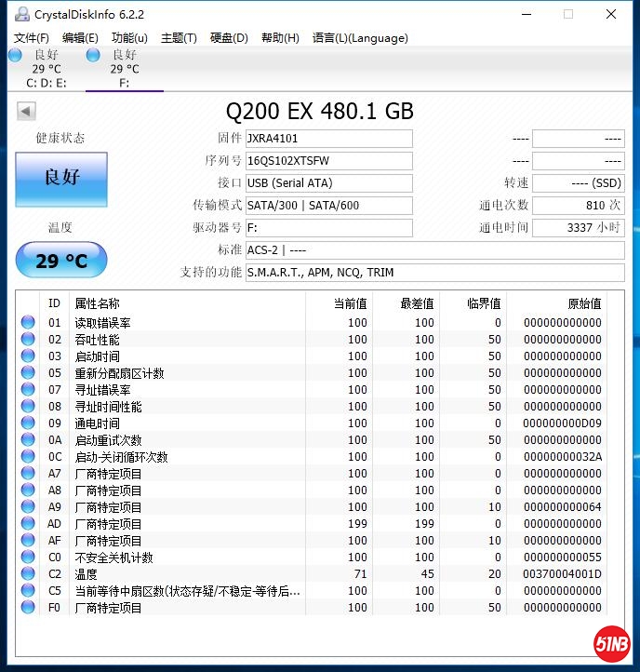Expand the 主题(T) theme menu
The width and height of the screenshot is (640, 672).
[x=179, y=38]
